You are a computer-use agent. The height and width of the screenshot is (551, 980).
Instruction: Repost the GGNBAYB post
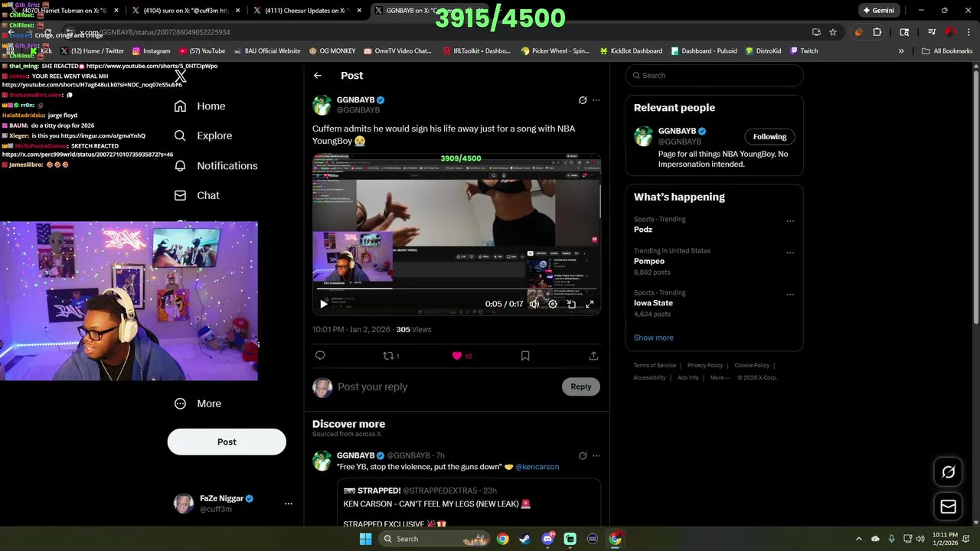click(388, 356)
